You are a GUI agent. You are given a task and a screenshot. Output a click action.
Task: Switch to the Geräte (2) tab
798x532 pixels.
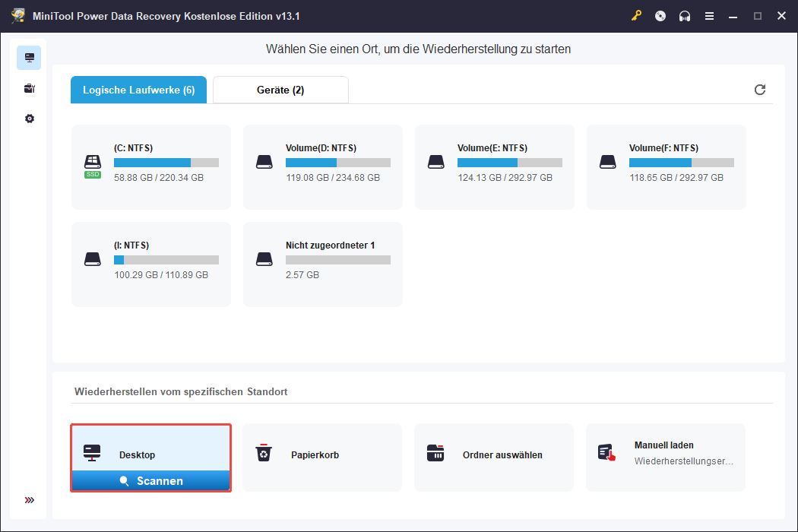coord(280,90)
